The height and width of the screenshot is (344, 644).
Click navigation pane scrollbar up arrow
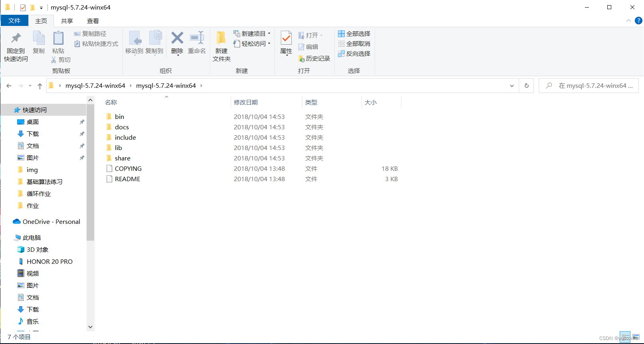[90, 100]
